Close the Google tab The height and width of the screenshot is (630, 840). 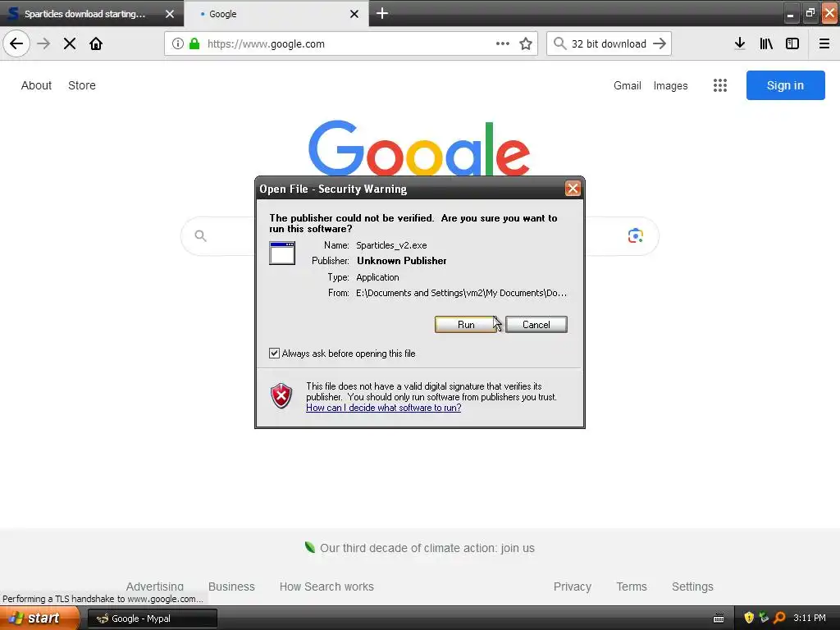click(354, 14)
